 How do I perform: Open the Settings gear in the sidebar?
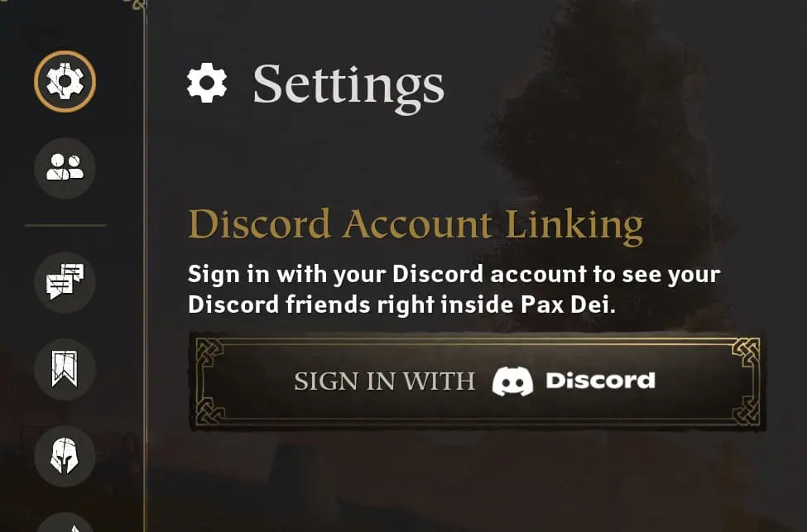tap(65, 81)
